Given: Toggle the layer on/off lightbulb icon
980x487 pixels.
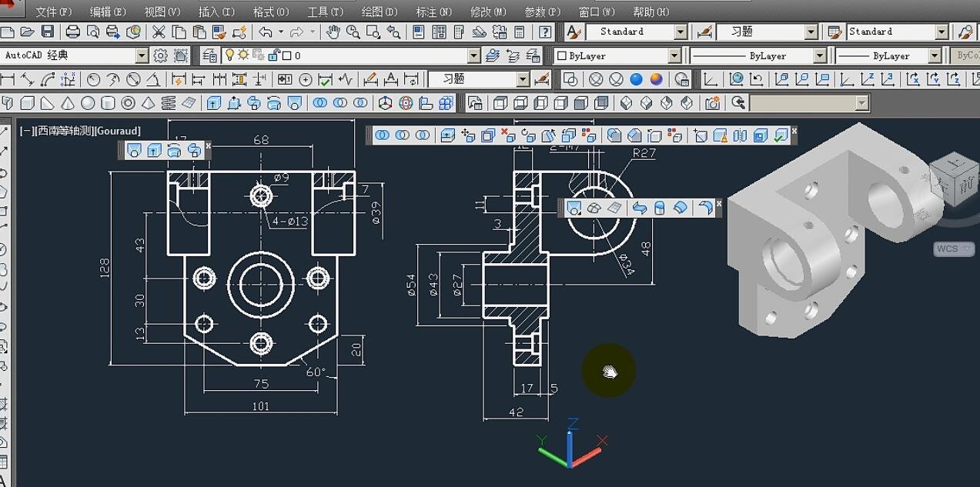Looking at the screenshot, I should [229, 55].
